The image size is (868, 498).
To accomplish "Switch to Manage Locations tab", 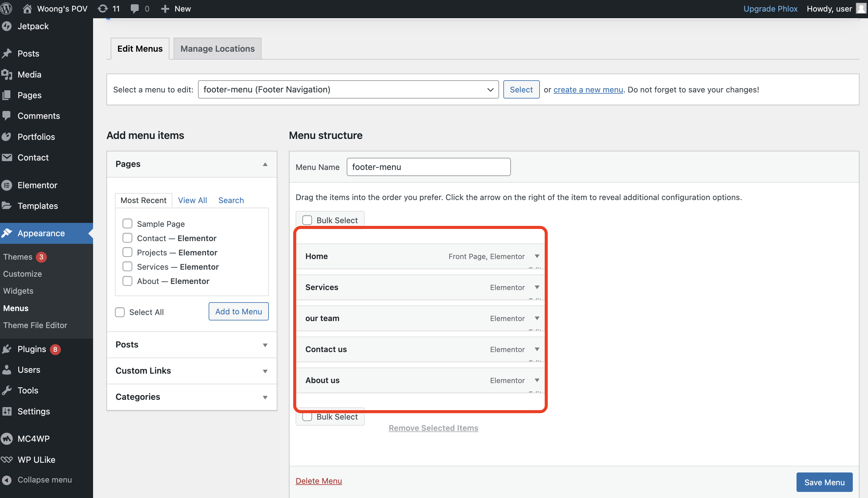I will point(217,49).
